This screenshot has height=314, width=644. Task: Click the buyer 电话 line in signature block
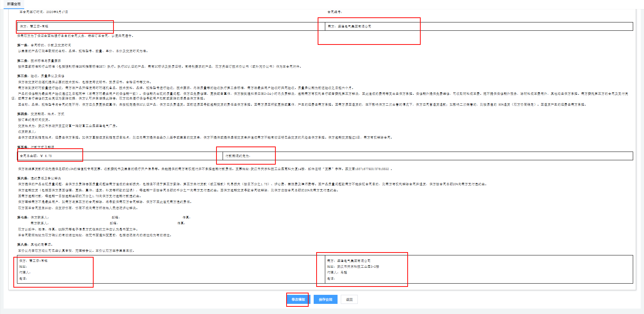(x=331, y=279)
